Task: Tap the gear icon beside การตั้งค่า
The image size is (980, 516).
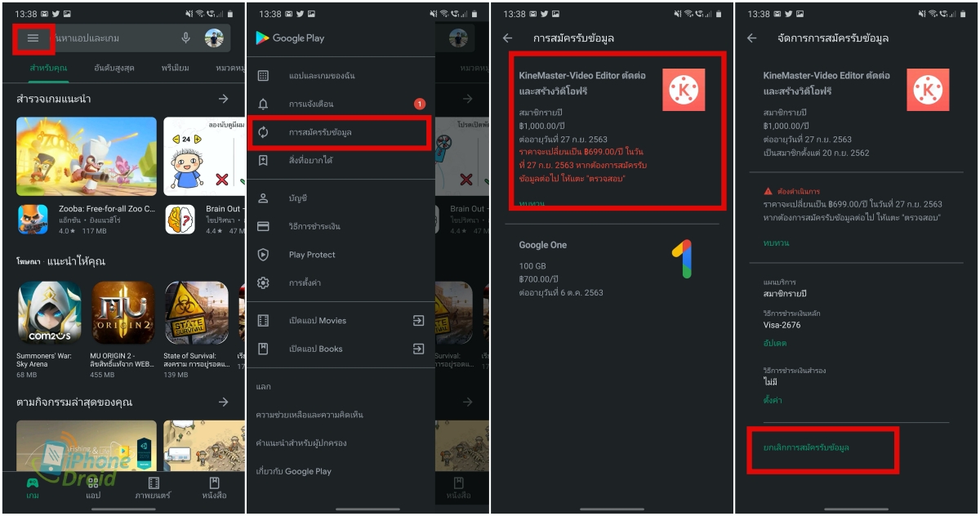Action: (263, 283)
